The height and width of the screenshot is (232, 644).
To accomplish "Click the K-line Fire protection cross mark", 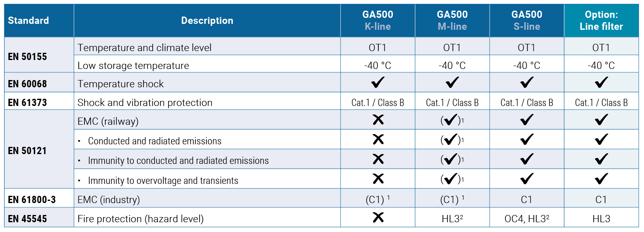I will pyautogui.click(x=378, y=218).
